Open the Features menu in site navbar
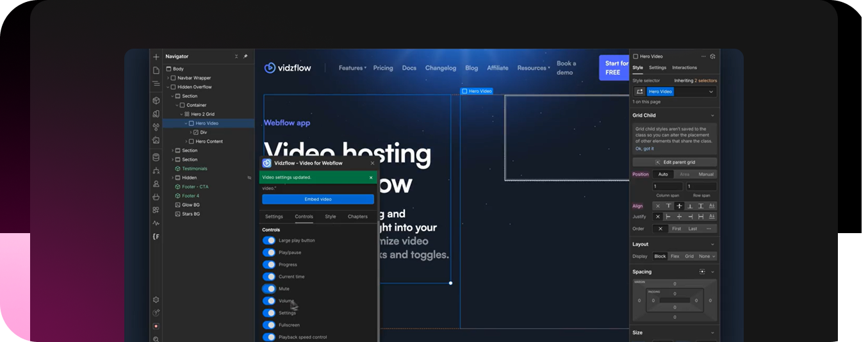The height and width of the screenshot is (342, 868). click(x=352, y=68)
